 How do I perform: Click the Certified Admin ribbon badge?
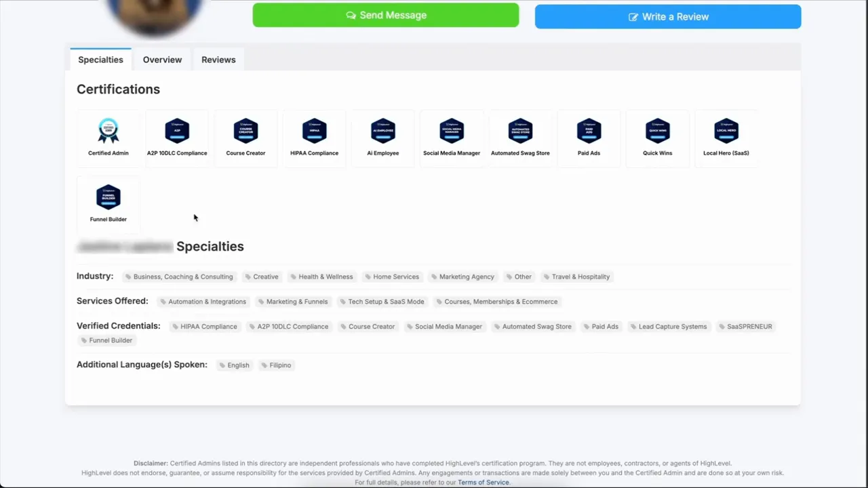[108, 131]
